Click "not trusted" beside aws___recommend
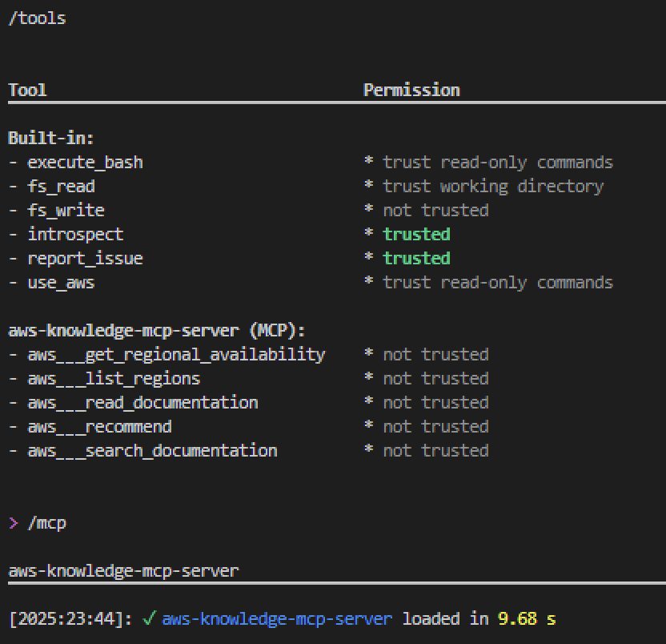The image size is (666, 644). [435, 427]
